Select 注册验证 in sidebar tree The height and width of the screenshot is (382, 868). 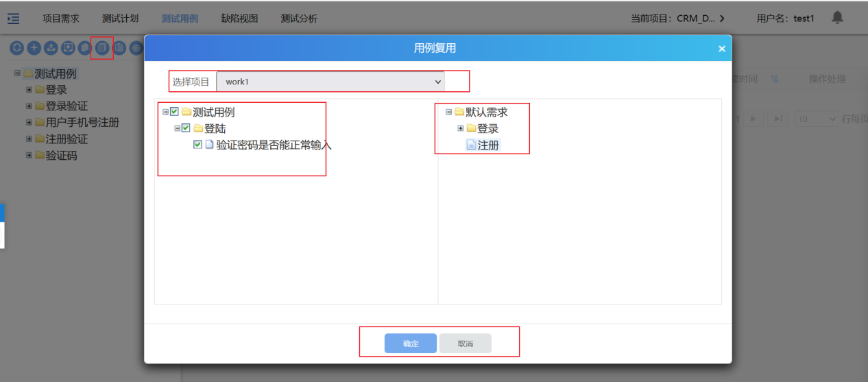[x=67, y=139]
